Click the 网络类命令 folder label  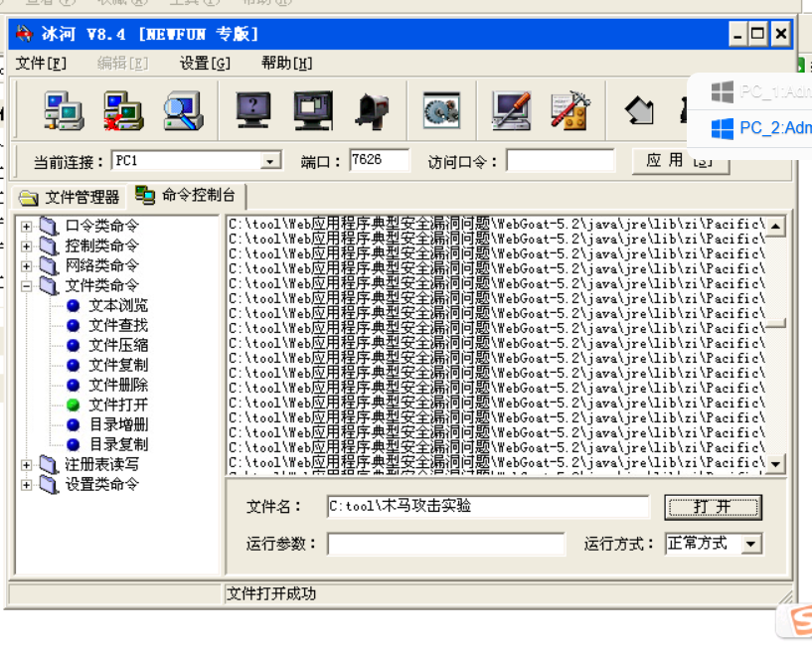(102, 266)
